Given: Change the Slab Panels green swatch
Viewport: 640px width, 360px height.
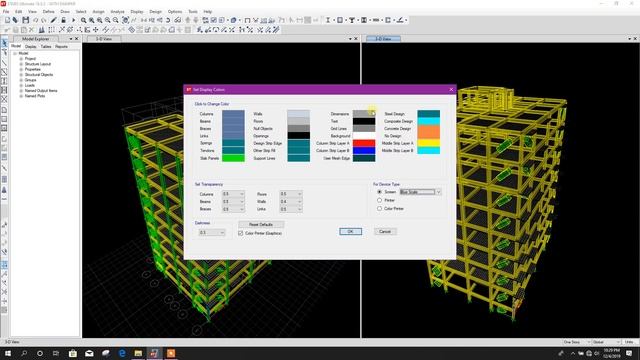Looking at the screenshot, I should tap(233, 158).
